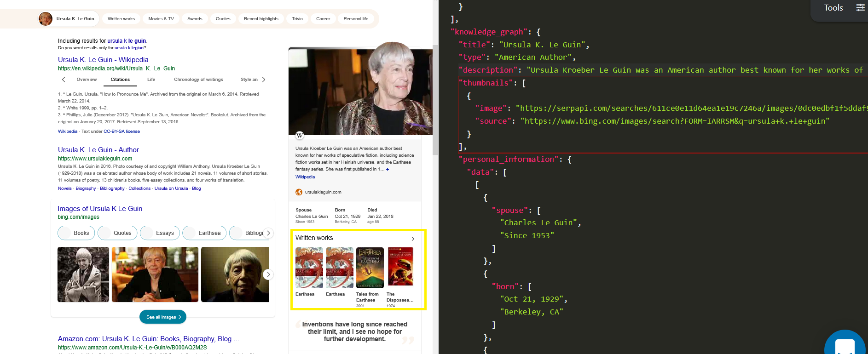Open the first Earthsea book cover
Image resolution: width=868 pixels, height=354 pixels.
[309, 268]
